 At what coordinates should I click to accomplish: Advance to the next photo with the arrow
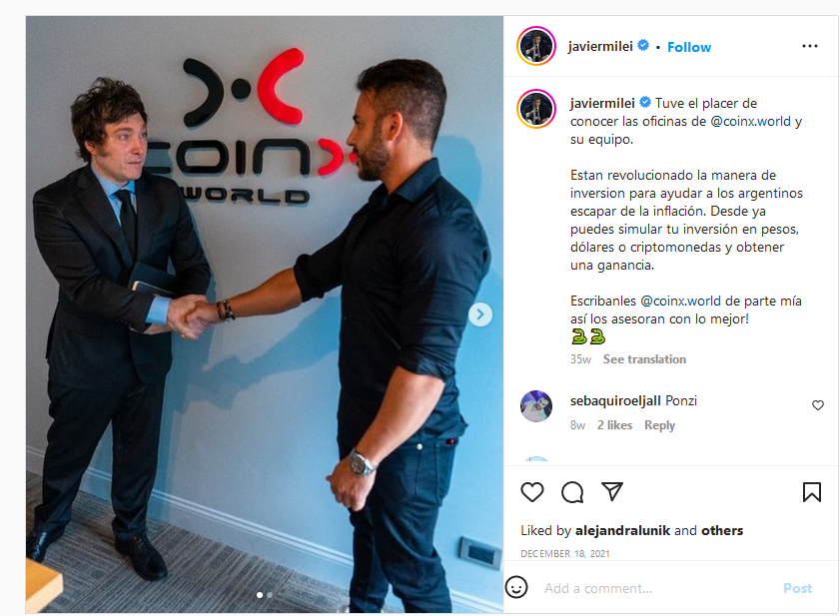pos(480,314)
